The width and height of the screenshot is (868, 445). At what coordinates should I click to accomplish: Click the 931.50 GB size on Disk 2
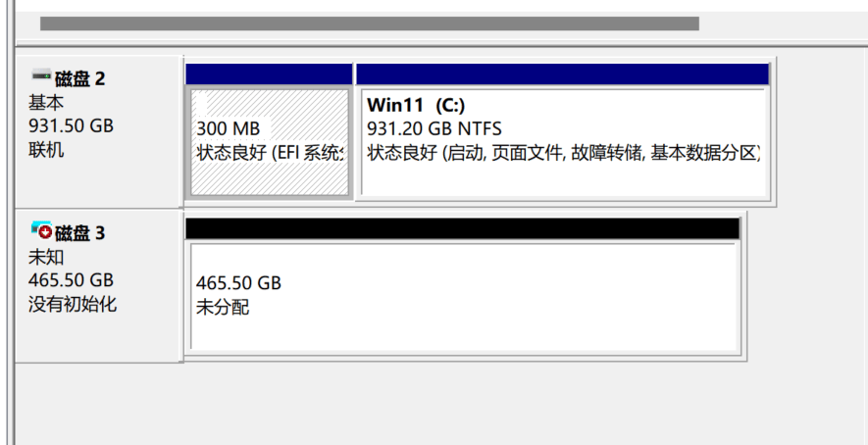click(72, 126)
